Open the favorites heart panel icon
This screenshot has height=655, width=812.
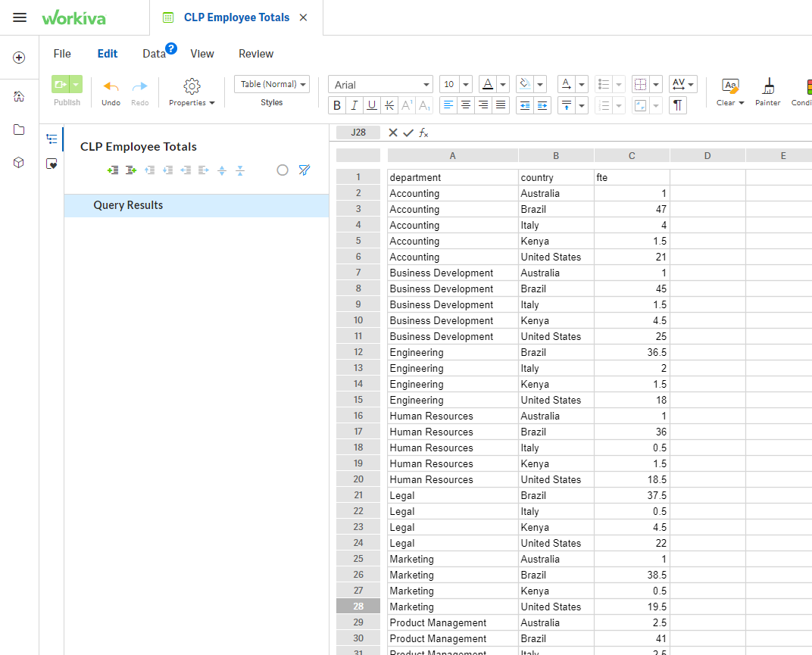(x=52, y=164)
